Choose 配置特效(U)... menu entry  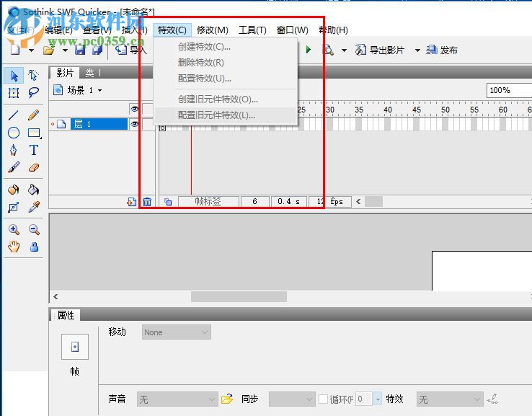[226, 79]
